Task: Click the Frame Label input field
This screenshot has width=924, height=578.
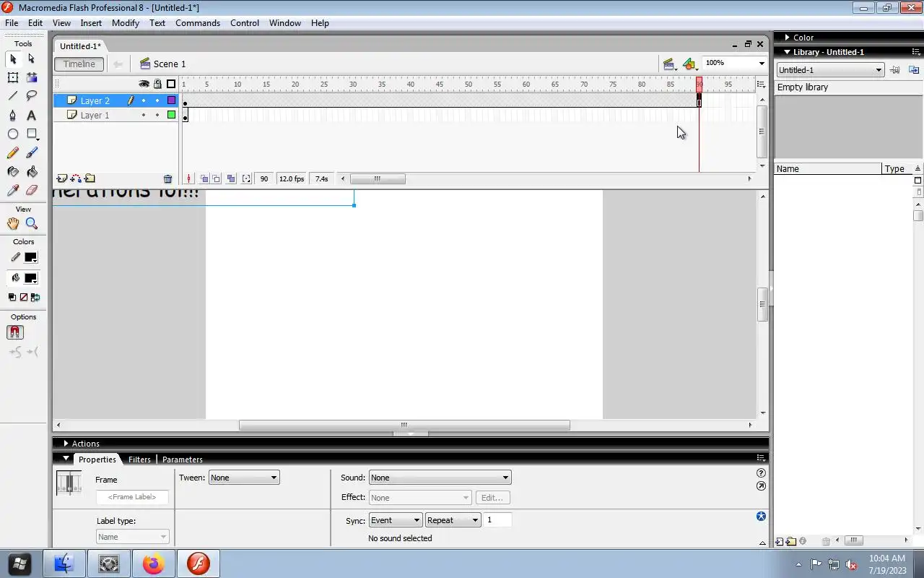Action: pyautogui.click(x=132, y=497)
